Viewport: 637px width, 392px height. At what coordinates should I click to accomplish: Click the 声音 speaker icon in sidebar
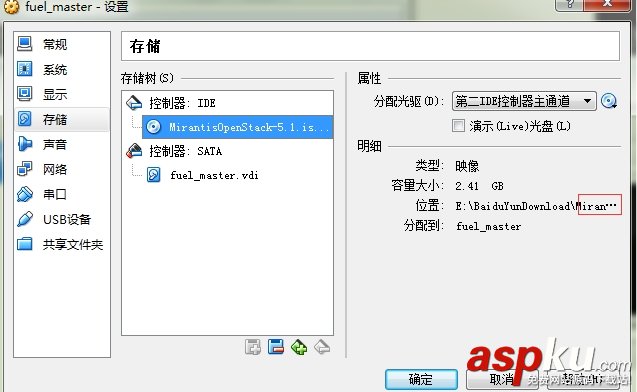coord(24,144)
